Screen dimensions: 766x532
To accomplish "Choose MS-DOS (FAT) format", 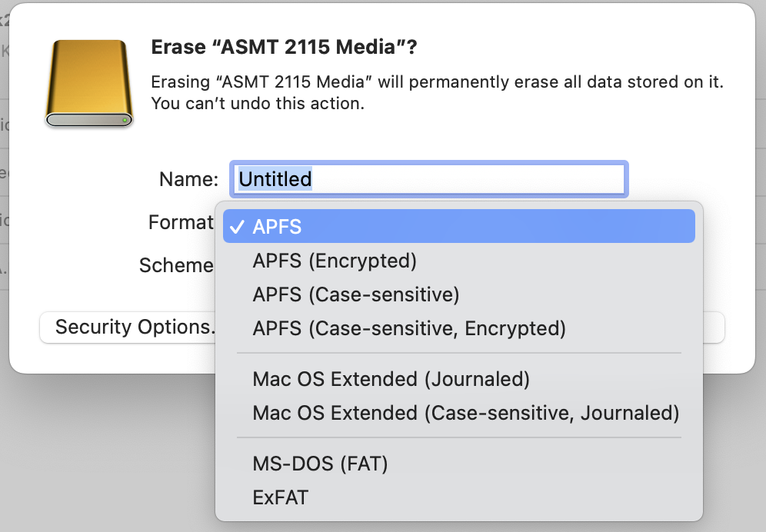I will pyautogui.click(x=320, y=464).
